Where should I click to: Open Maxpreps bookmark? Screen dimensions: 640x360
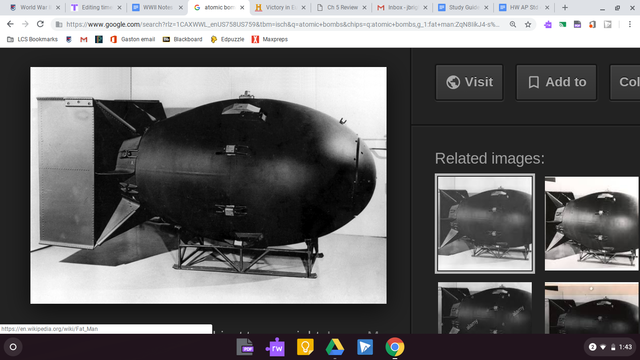pos(270,39)
